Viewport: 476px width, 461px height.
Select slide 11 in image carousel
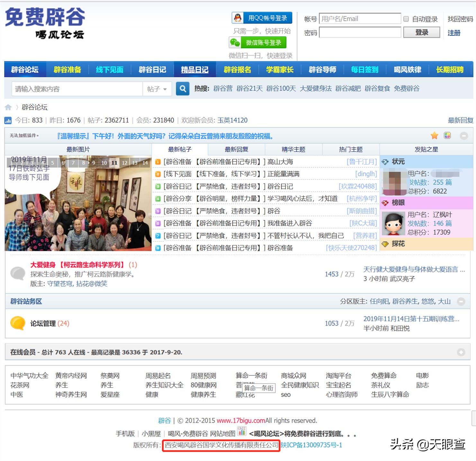click(114, 163)
